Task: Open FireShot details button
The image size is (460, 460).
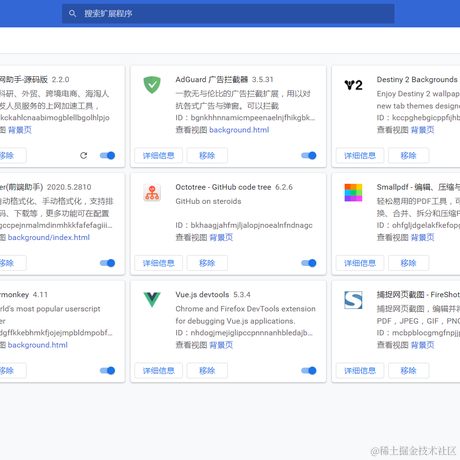Action: [360, 370]
